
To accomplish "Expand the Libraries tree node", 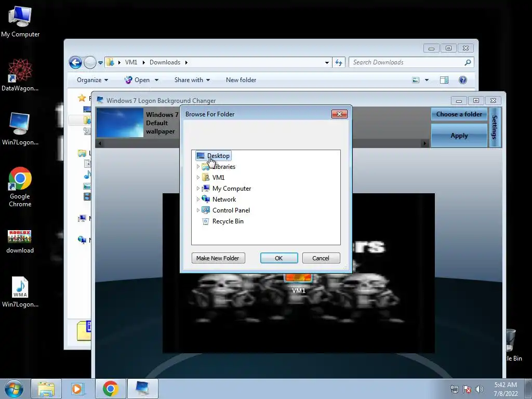I will tap(198, 167).
